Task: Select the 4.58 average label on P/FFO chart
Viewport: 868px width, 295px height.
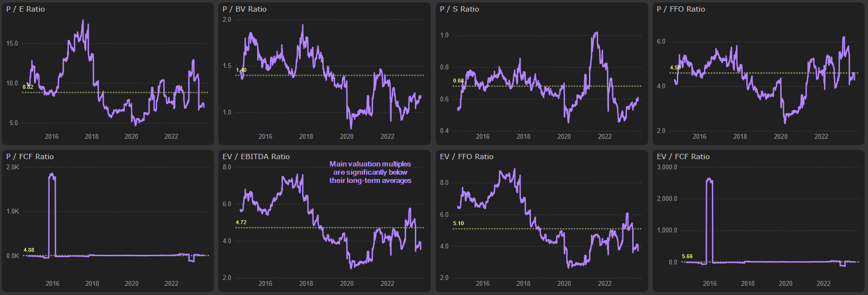Action: tap(675, 67)
